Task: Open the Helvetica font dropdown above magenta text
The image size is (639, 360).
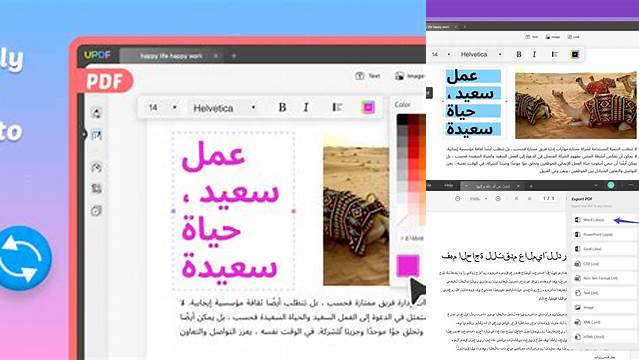Action: [x=224, y=108]
